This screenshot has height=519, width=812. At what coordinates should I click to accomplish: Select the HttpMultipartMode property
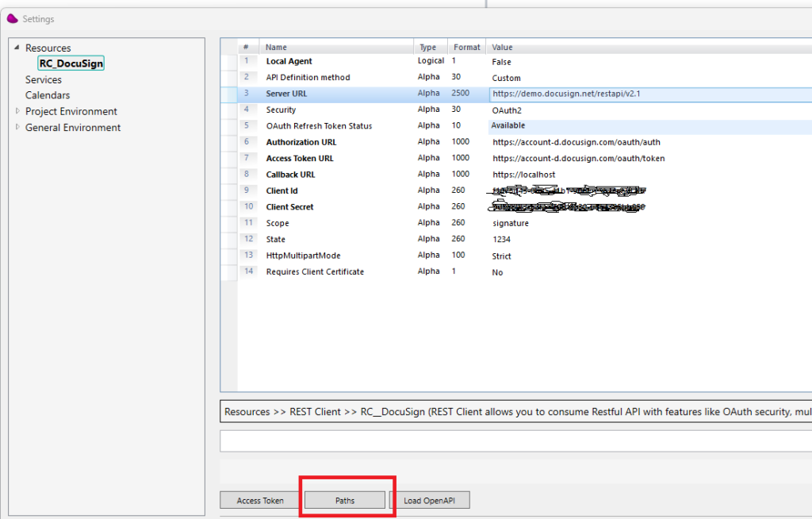pos(304,256)
